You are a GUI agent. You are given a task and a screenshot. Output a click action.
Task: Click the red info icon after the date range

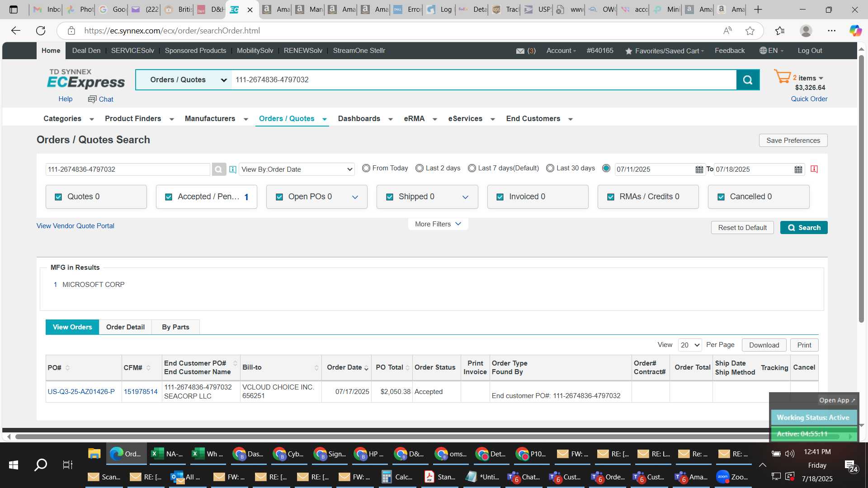tap(814, 169)
